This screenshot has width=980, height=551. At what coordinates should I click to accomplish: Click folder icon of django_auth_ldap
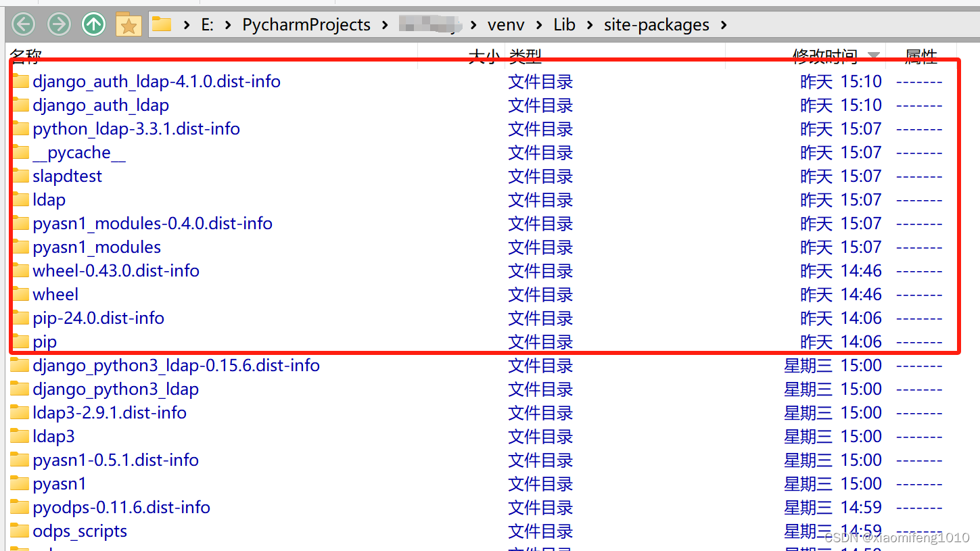20,105
